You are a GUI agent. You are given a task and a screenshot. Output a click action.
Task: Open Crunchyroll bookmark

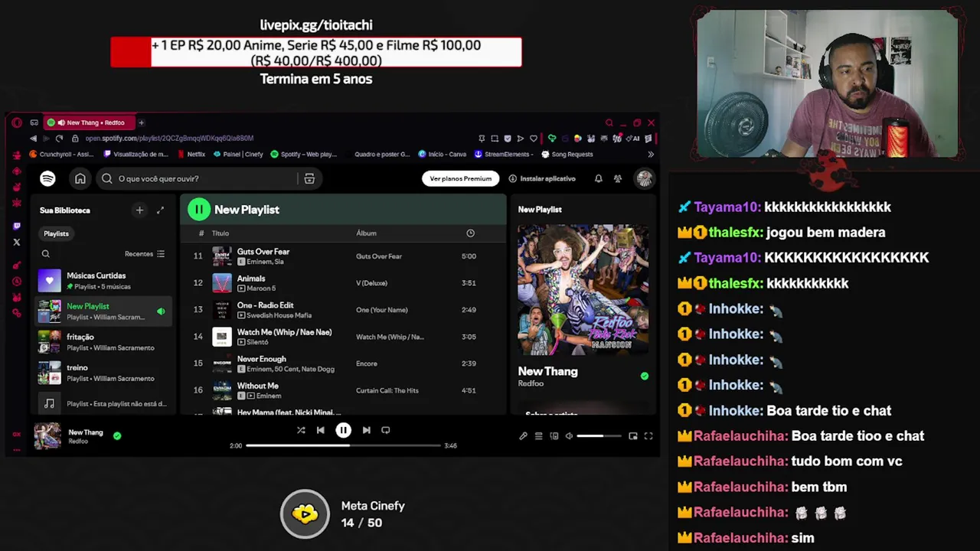60,154
